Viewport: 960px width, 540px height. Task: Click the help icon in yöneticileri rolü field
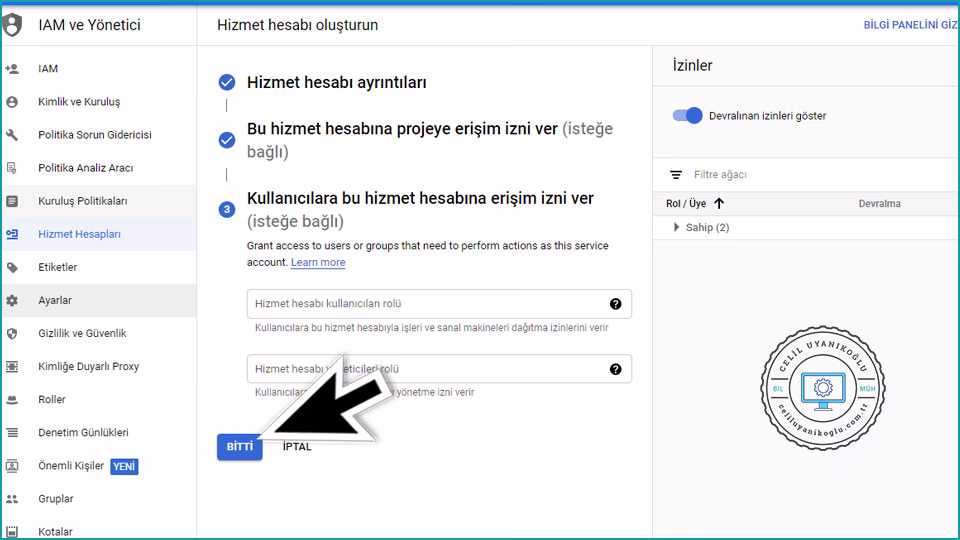click(615, 369)
